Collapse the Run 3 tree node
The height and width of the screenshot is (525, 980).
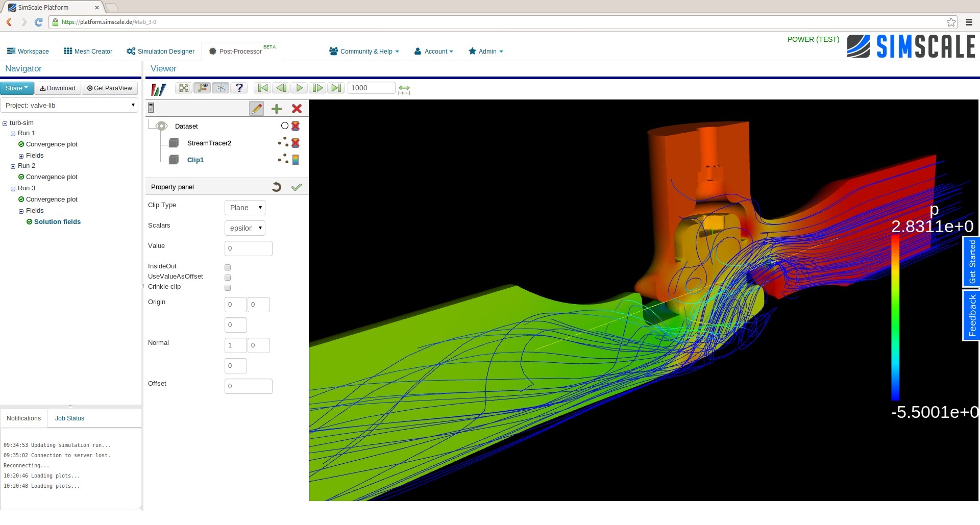click(12, 188)
